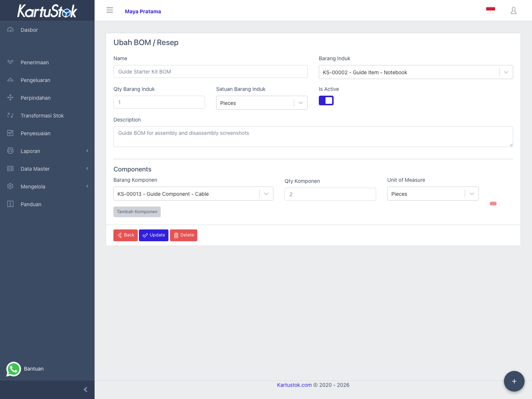
Task: Click the Penerimaan sidebar icon
Action: [10, 62]
